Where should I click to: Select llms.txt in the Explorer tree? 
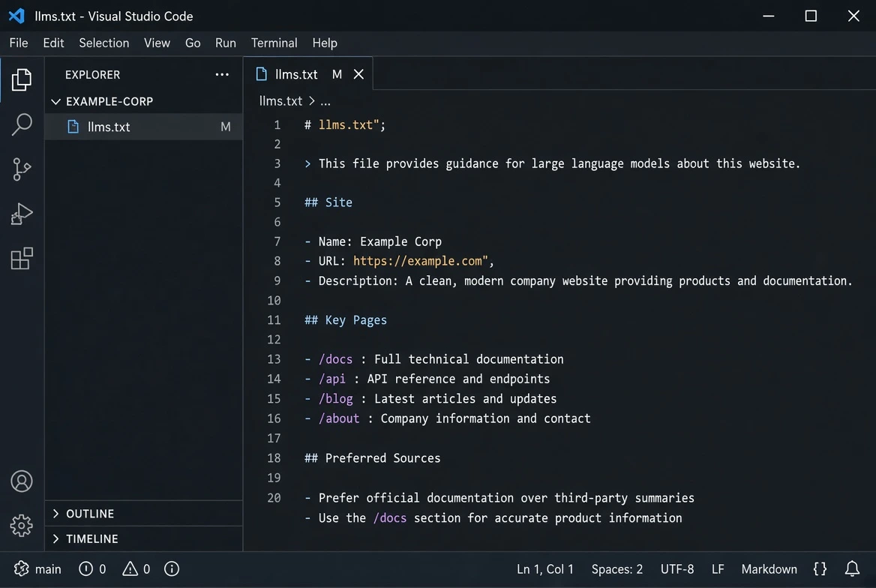(143, 127)
